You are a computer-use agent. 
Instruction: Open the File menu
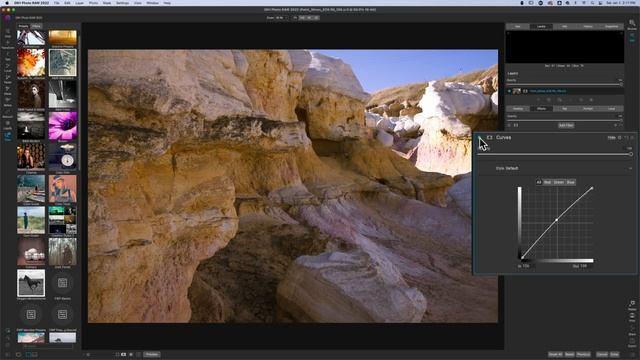56,3
